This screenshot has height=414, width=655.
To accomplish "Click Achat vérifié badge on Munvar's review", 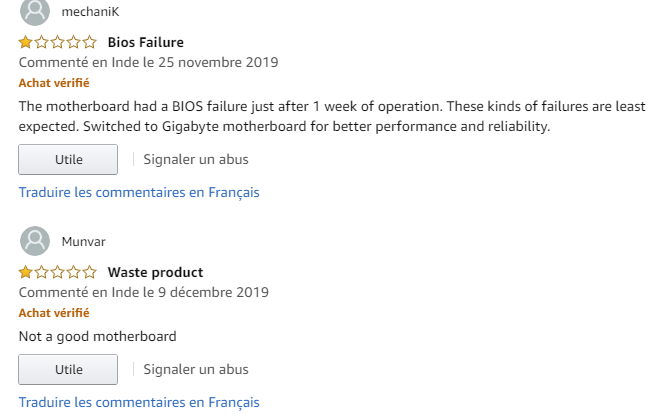I will (x=53, y=313).
